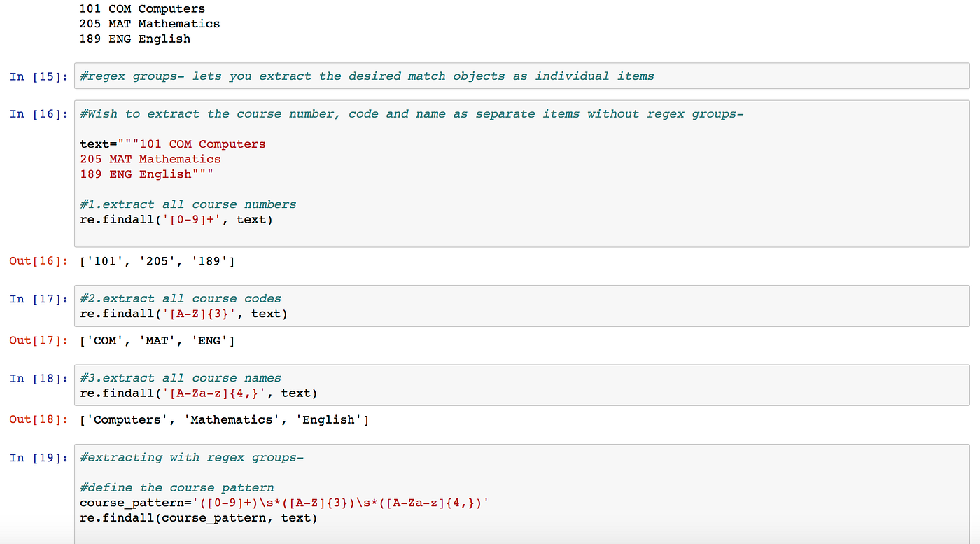Click the '189 ENG English' printed output line
The image size is (980, 544).
click(134, 39)
